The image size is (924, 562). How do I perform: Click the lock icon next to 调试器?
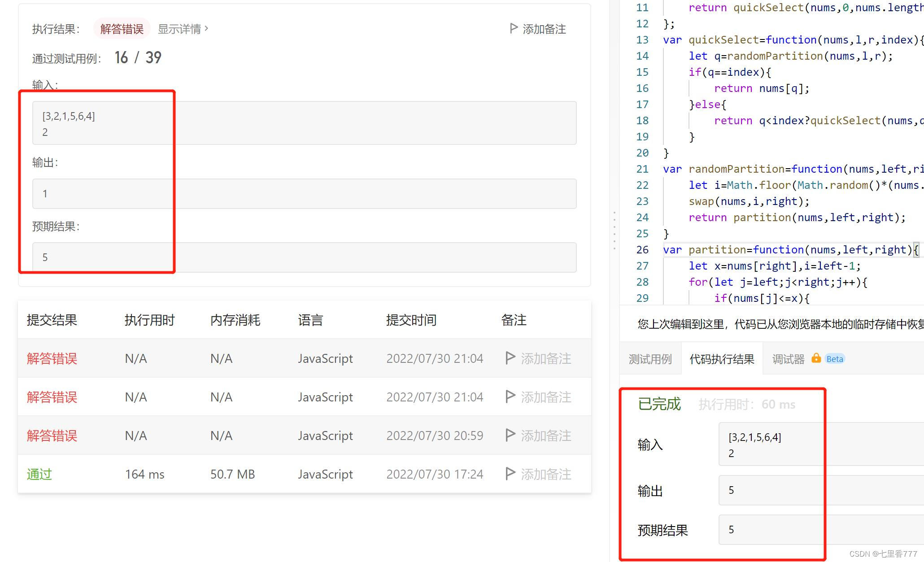816,358
